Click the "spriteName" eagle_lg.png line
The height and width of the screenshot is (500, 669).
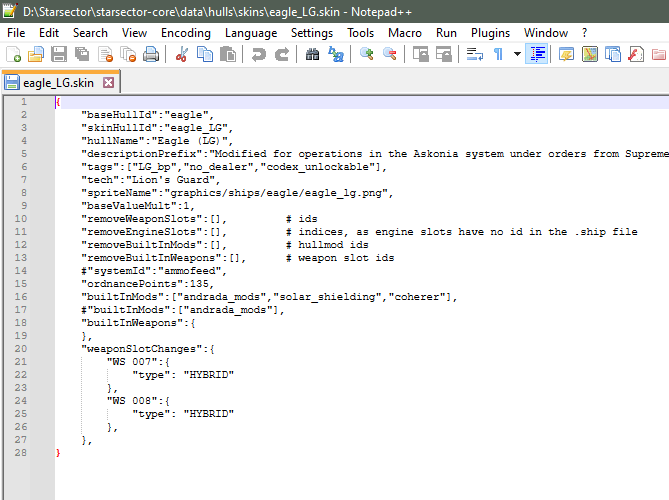(x=237, y=193)
